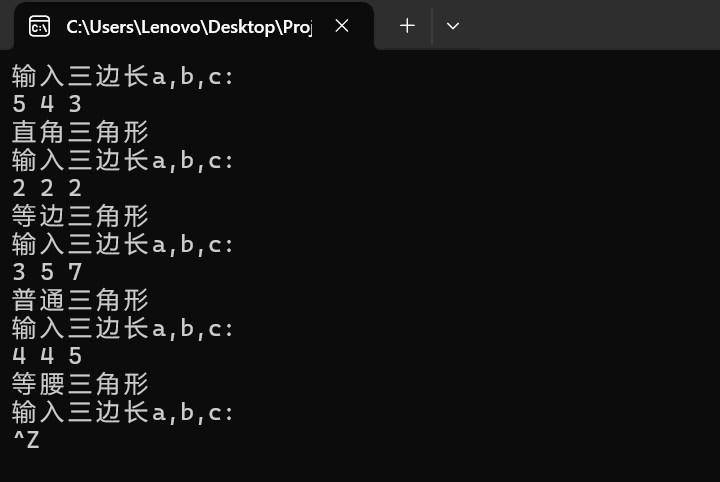Select the C:\Users\Lenovo\Desktop\Proj tab title
The height and width of the screenshot is (482, 720).
coord(189,27)
